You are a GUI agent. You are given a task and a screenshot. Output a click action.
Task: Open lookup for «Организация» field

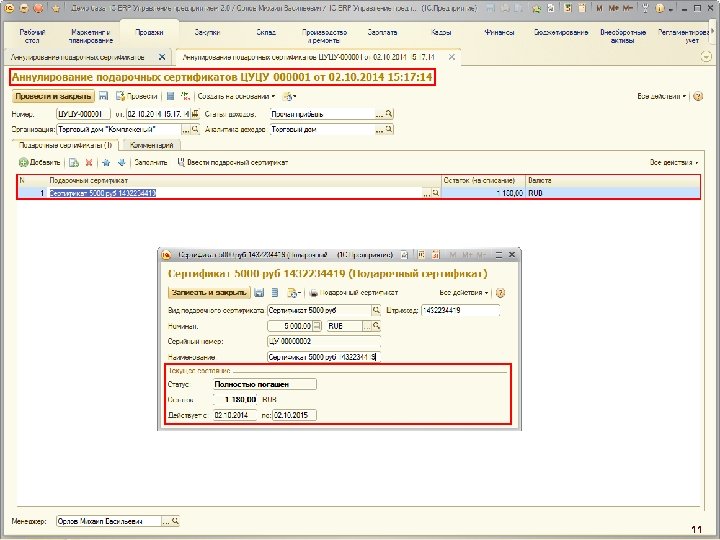pyautogui.click(x=195, y=129)
